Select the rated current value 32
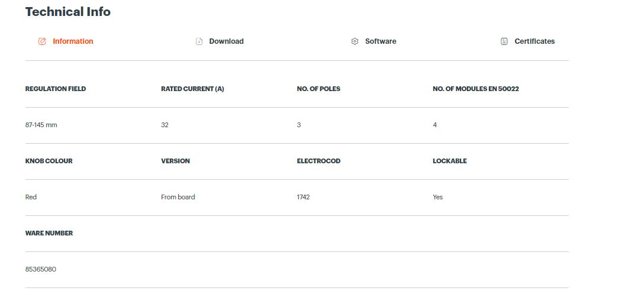The width and height of the screenshot is (644, 307). (165, 125)
